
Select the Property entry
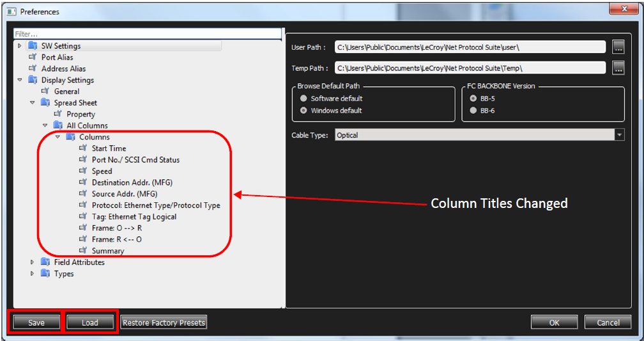tap(80, 115)
